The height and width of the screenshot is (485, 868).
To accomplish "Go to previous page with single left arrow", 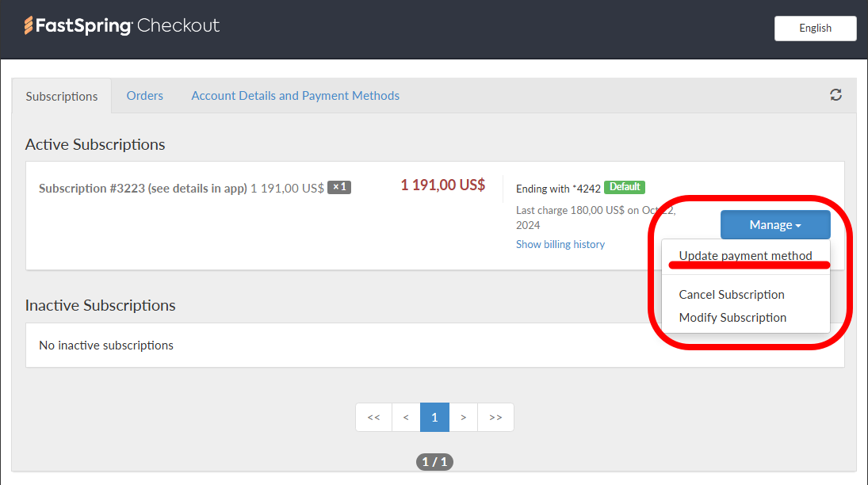I will pyautogui.click(x=406, y=417).
